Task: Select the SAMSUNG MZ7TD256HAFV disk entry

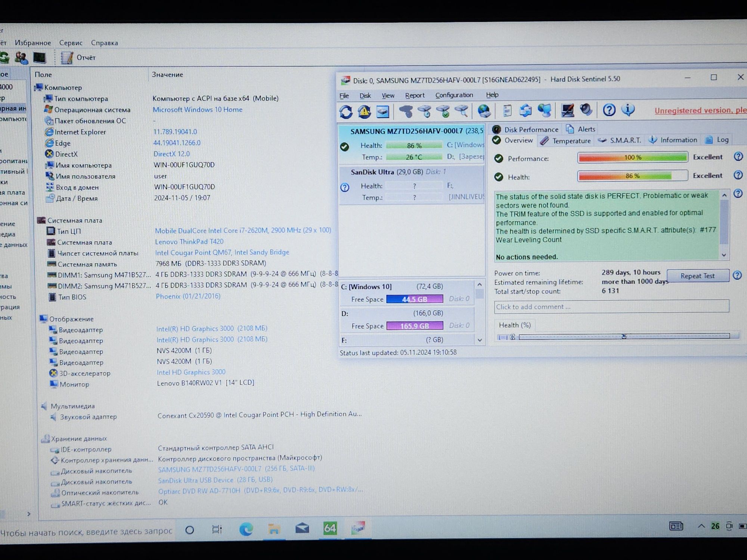Action: click(x=412, y=144)
